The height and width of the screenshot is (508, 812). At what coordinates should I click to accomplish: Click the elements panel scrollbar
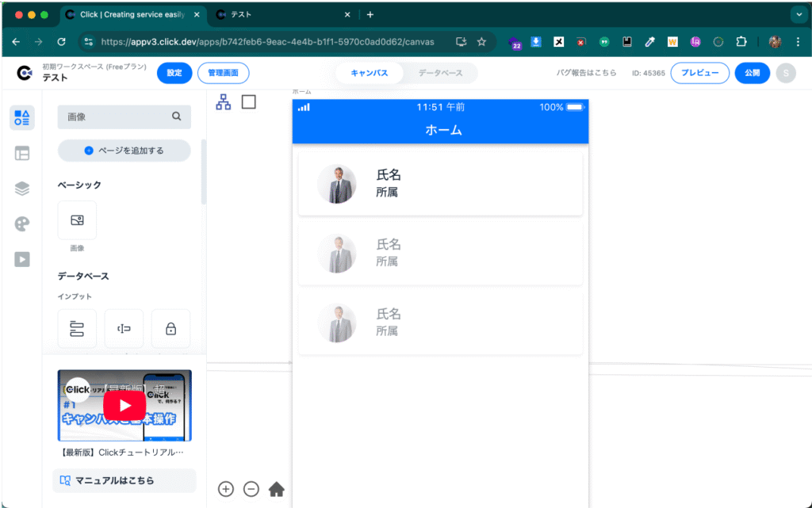(204, 172)
